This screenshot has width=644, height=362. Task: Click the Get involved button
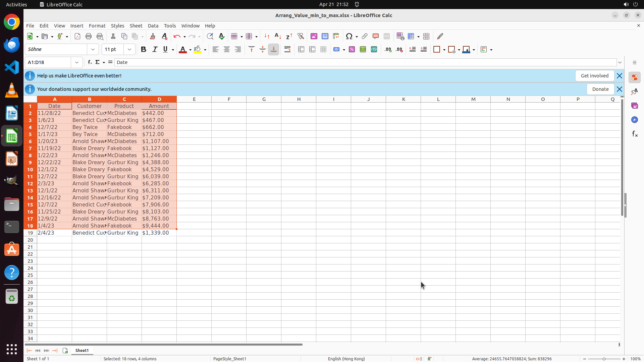pos(594,76)
